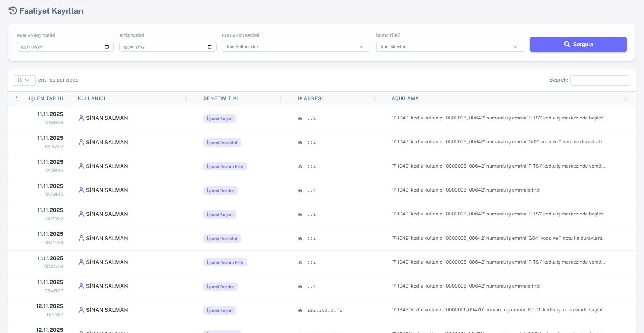Image resolution: width=644 pixels, height=333 pixels.
Task: Open the Bitiş Tarihi calendar picker icon
Action: pos(209,47)
